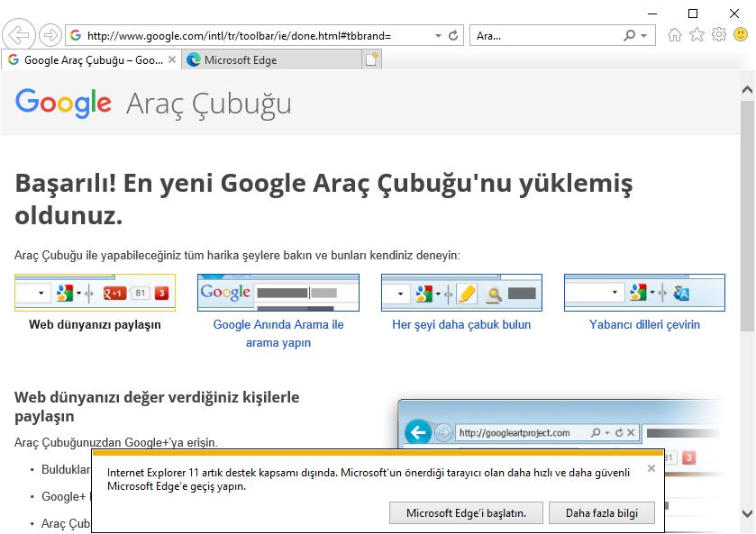Viewport: 756px width, 534px height.
Task: Open the Her şeyi daha çabuk bulun link
Action: (x=461, y=324)
